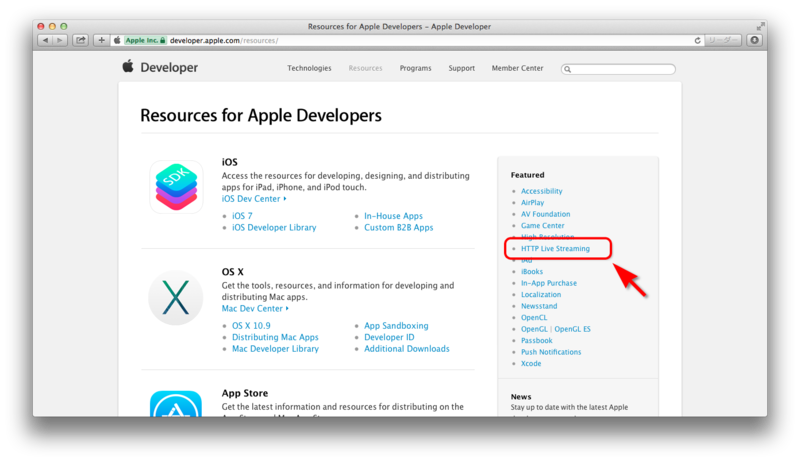Screen dimensions: 800x462
Task: Open the Support navigation item
Action: click(x=462, y=68)
